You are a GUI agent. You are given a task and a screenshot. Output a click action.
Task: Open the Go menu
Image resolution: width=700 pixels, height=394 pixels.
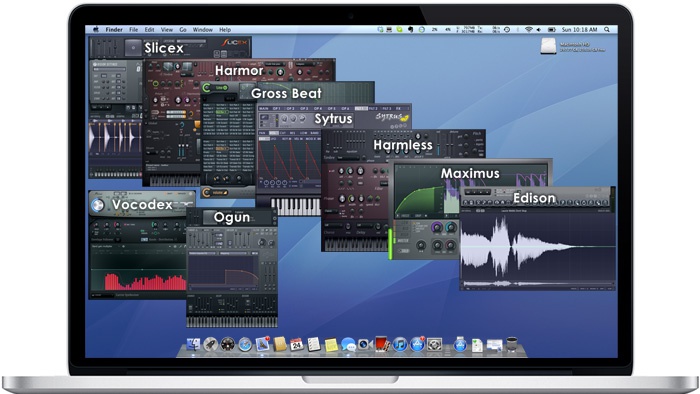click(x=183, y=29)
